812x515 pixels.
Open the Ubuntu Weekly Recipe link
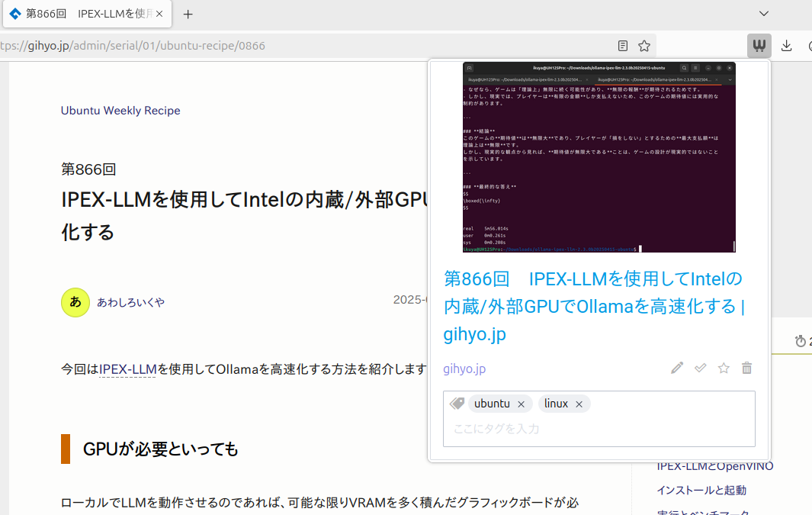coord(120,111)
